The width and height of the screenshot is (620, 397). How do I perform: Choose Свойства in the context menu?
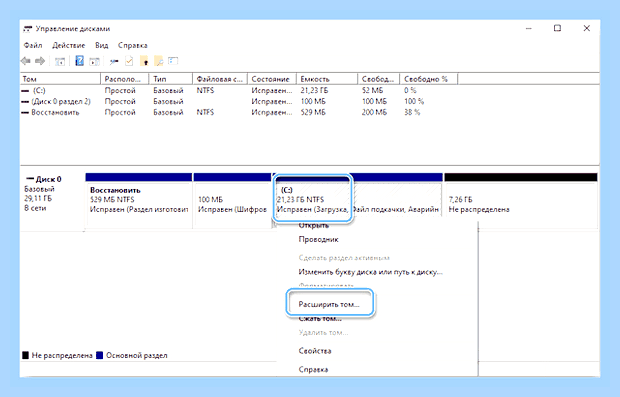pos(315,351)
